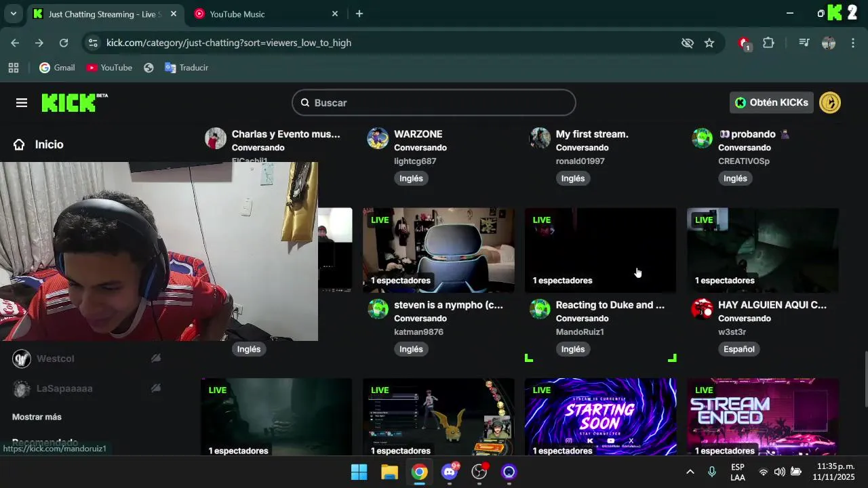Open the media control icon in Chrome
The height and width of the screenshot is (488, 868).
click(804, 43)
